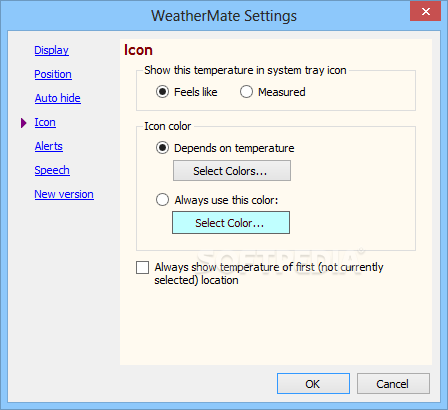Click the Always show temperature label text
Image resolution: width=448 pixels, height=410 pixels.
click(269, 273)
